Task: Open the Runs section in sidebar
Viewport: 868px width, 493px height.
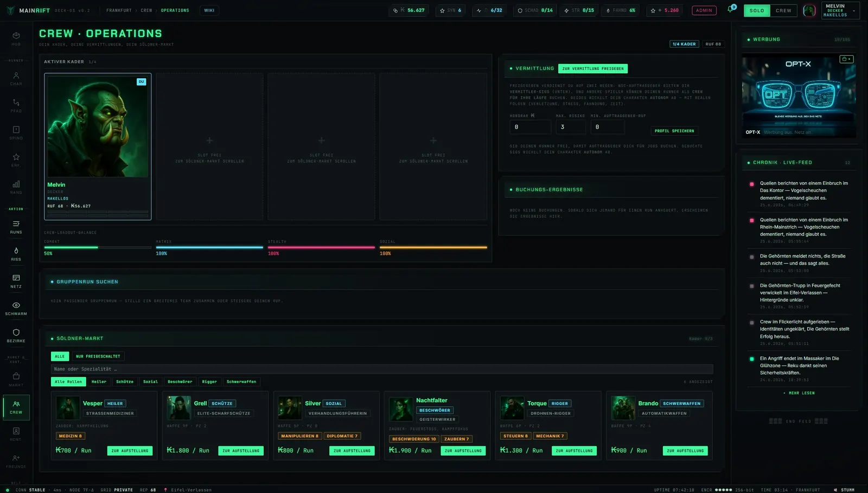Action: click(x=16, y=227)
